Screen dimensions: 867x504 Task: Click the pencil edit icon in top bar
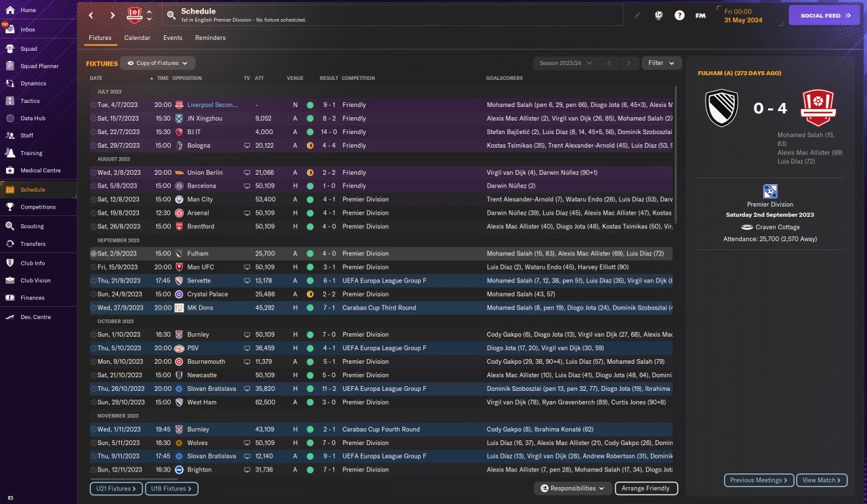637,15
